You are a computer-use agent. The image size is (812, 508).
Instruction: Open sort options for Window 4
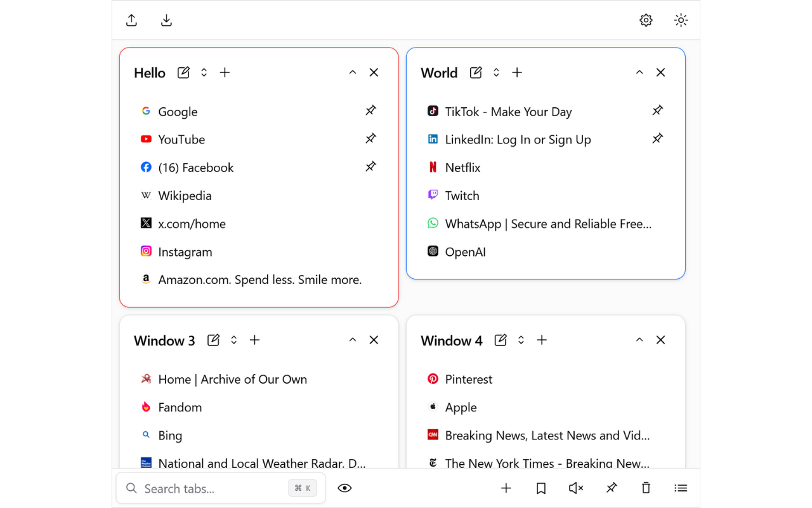(x=521, y=340)
